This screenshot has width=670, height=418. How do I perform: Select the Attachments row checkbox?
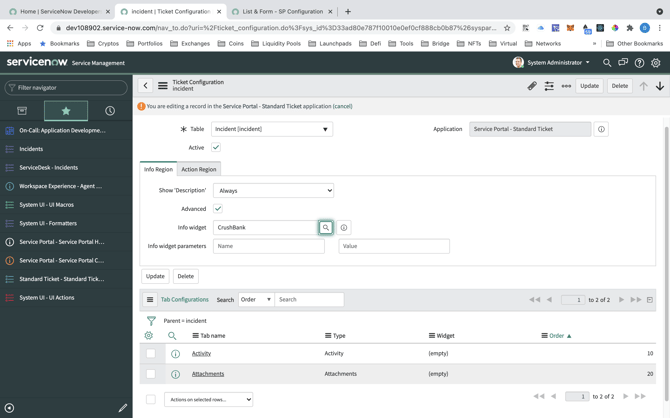click(151, 374)
